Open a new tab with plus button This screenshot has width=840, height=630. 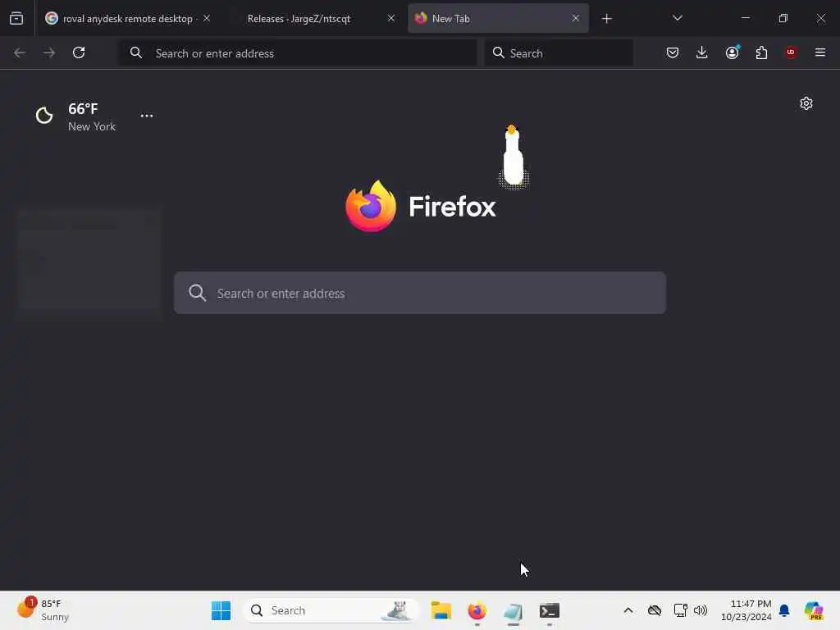tap(606, 19)
